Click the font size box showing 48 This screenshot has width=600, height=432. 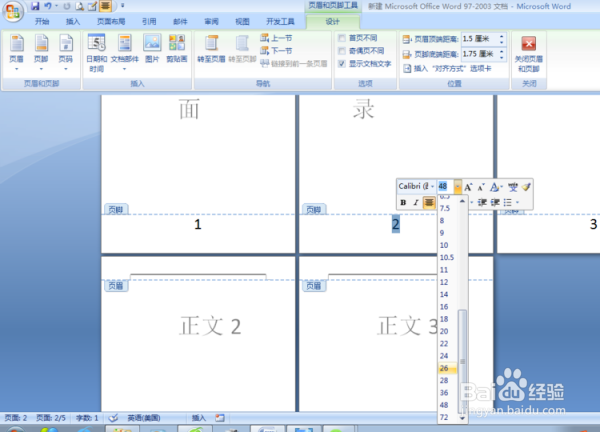tap(445, 186)
